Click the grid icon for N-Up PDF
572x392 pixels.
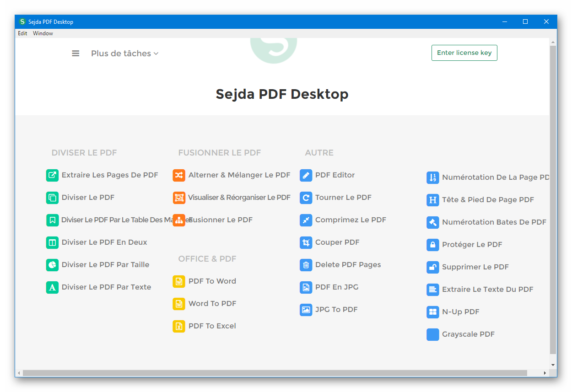click(x=432, y=312)
